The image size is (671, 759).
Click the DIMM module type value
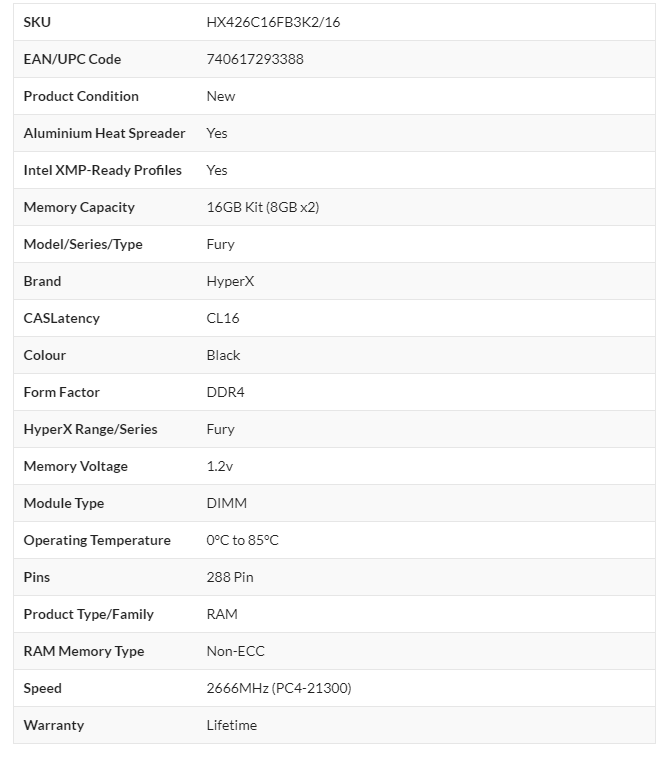(x=226, y=503)
